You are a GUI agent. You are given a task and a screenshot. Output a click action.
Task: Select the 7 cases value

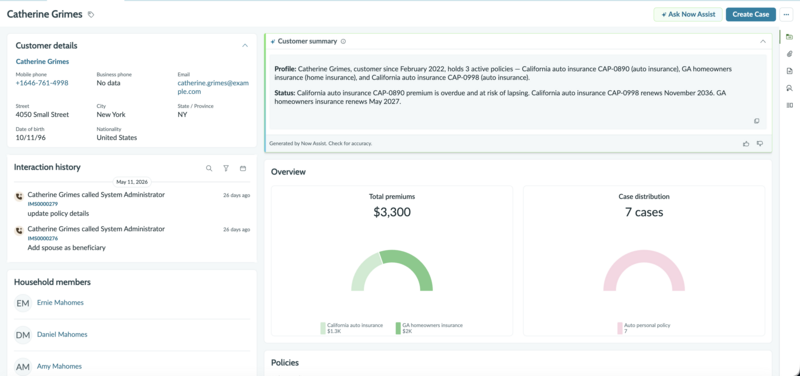pyautogui.click(x=644, y=212)
